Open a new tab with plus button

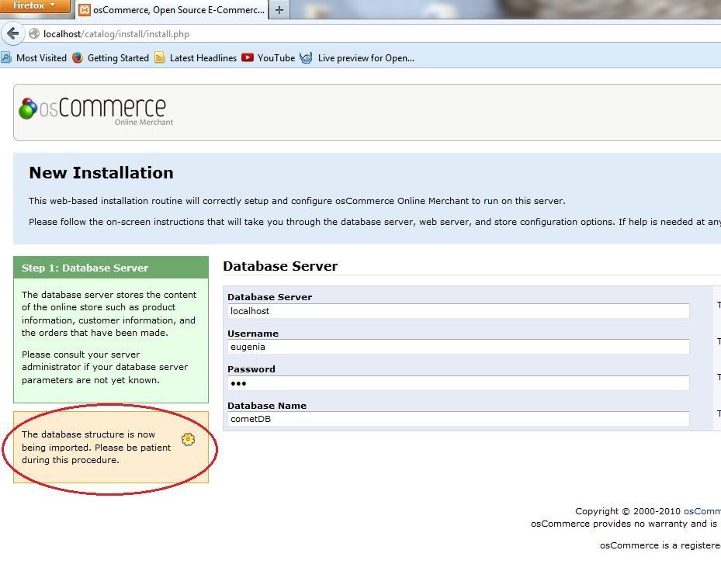click(279, 9)
